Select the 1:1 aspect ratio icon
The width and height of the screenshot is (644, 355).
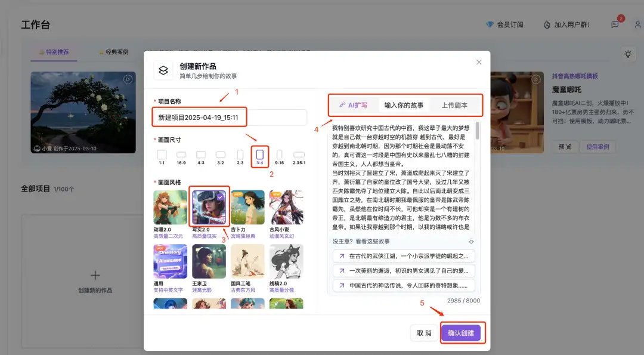(162, 155)
